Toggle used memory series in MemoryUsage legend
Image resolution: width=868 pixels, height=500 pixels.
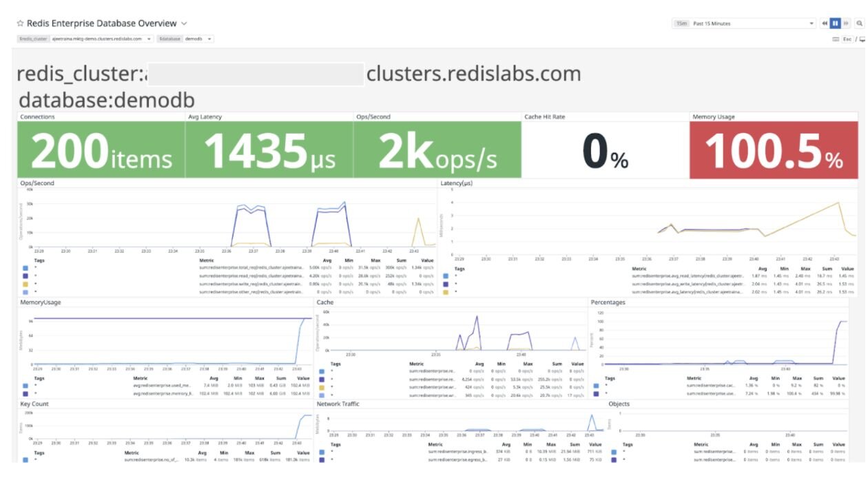click(25, 386)
